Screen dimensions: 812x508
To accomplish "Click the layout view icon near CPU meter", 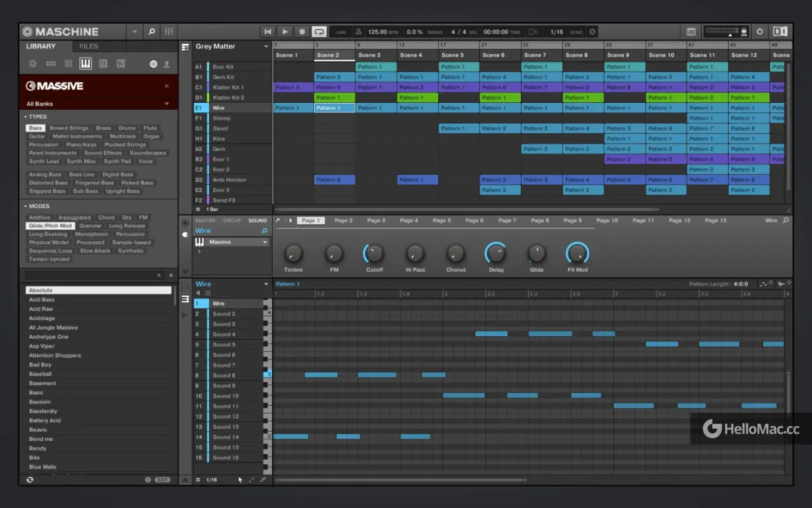I will tap(691, 32).
